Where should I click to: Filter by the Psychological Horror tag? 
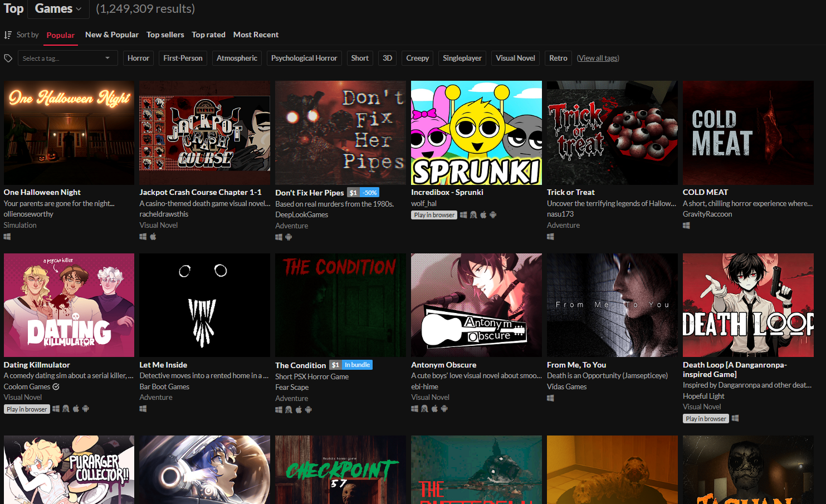[x=304, y=58]
